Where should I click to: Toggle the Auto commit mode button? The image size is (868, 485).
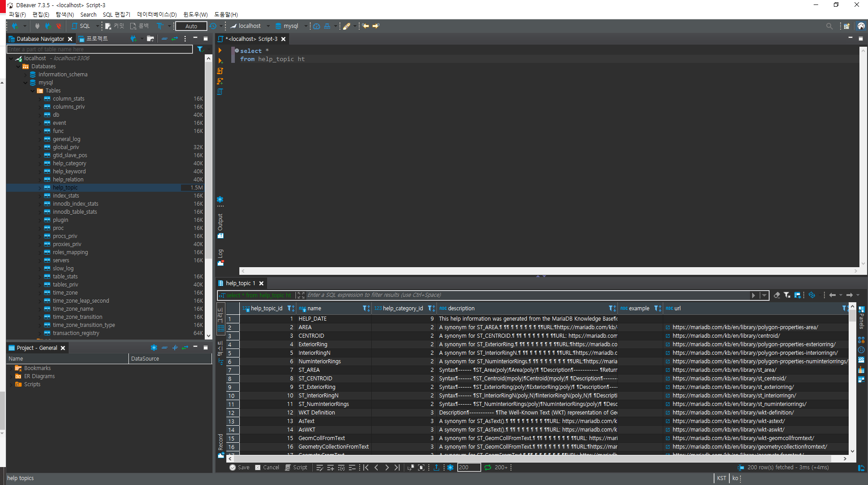[191, 26]
